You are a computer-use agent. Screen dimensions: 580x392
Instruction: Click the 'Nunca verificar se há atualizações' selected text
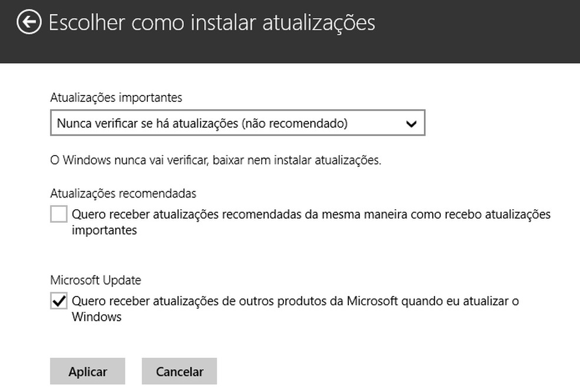[147, 124]
